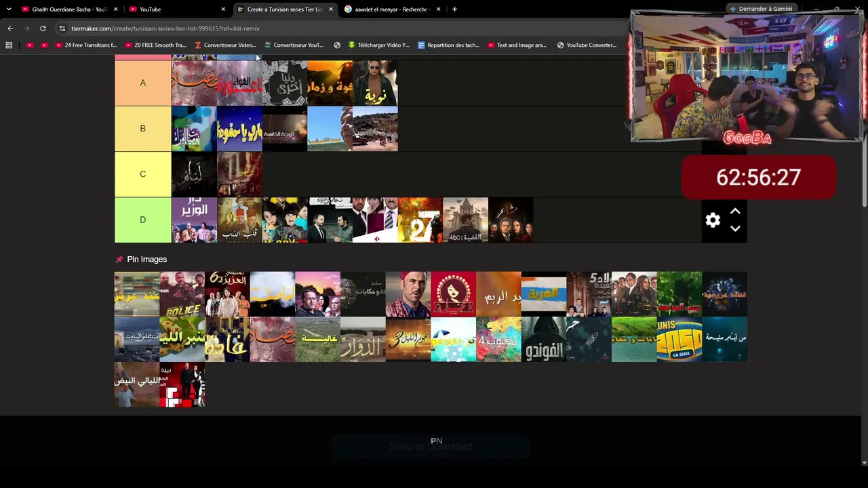Select the القضية 460 poster in tier D
This screenshot has width=868, height=488.
[465, 220]
